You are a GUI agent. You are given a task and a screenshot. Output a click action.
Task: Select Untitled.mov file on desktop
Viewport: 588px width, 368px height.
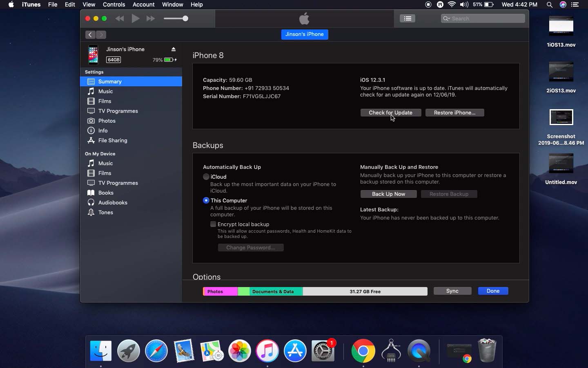point(561,169)
